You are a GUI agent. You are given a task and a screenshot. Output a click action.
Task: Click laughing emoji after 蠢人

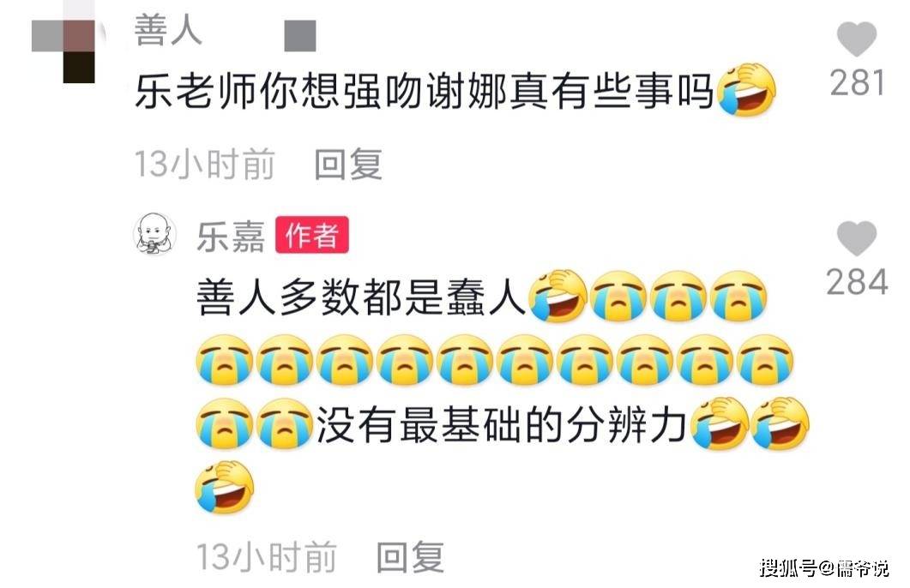pos(557,296)
